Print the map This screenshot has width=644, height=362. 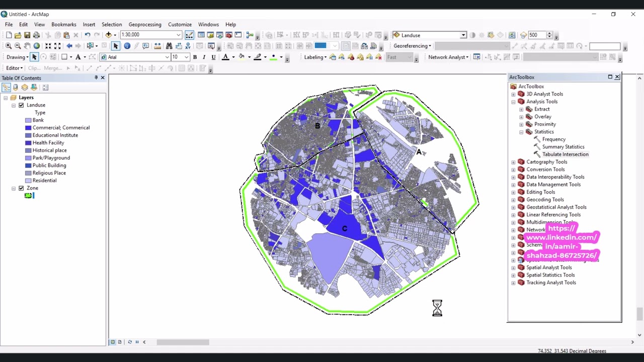(36, 35)
